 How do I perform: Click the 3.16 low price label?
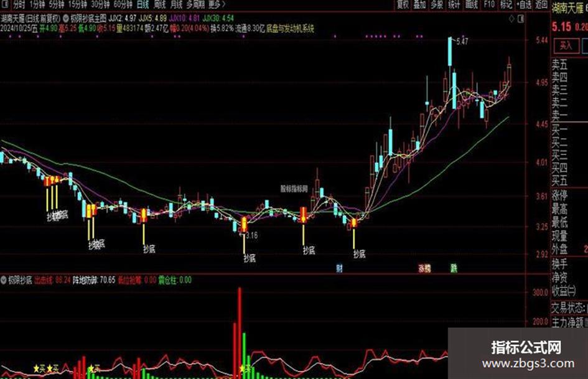(251, 235)
